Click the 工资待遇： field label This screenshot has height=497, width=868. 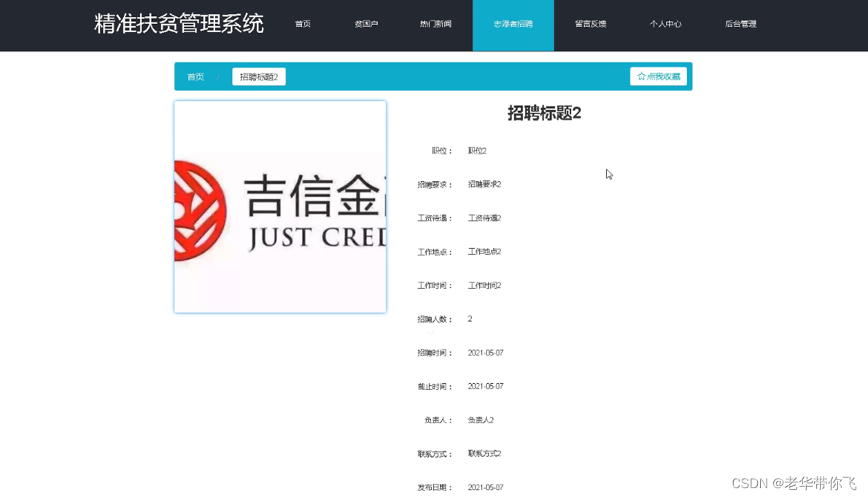[x=435, y=218]
